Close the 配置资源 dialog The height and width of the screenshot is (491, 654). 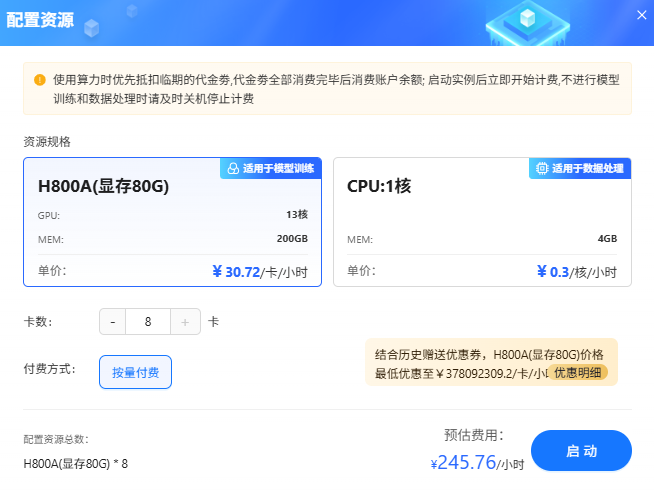click(641, 15)
